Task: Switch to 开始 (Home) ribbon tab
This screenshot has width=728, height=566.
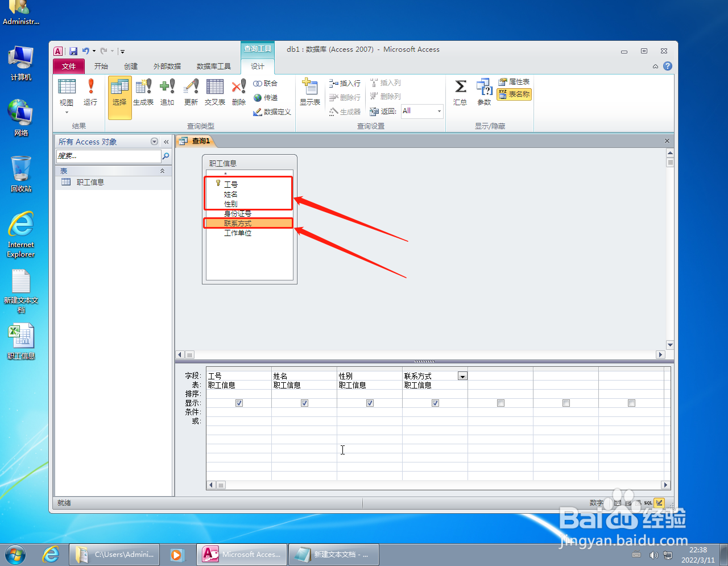Action: [x=101, y=66]
